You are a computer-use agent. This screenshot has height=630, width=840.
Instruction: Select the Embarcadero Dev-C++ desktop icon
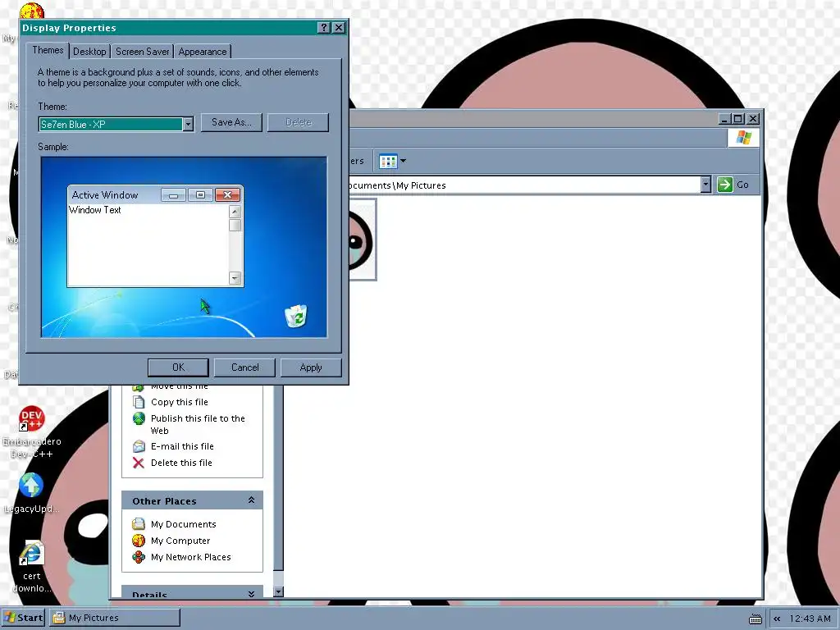tap(32, 433)
